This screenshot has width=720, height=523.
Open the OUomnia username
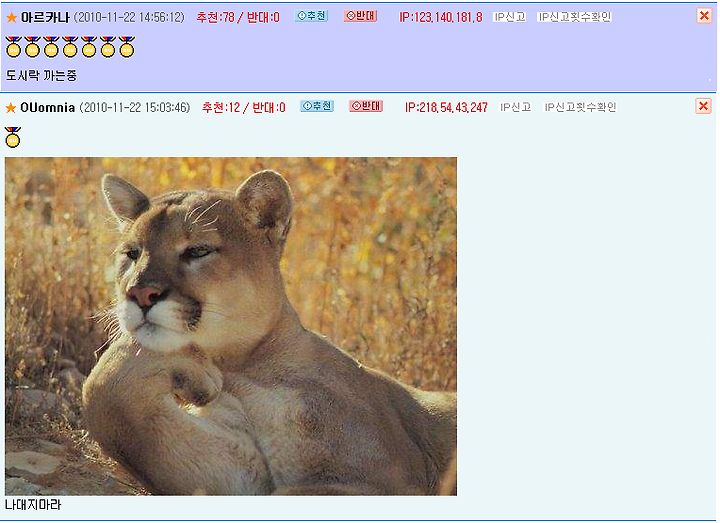(48, 107)
